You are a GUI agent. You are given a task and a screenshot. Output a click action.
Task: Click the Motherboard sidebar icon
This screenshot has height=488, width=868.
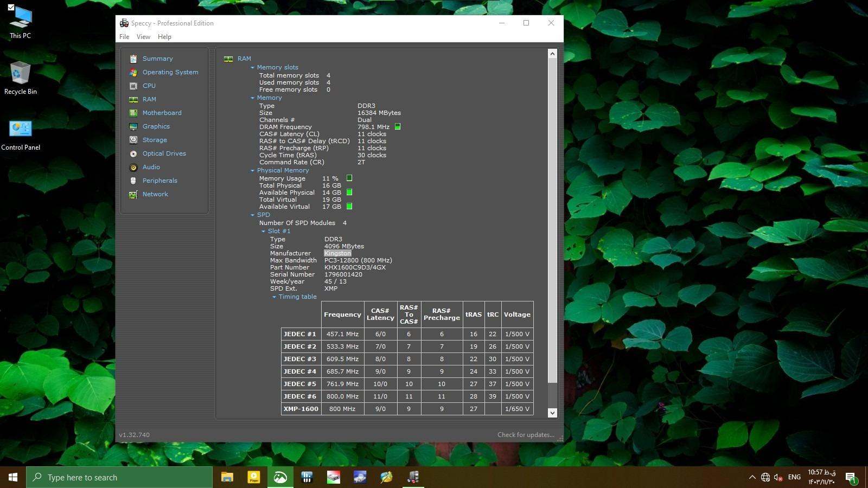(133, 113)
